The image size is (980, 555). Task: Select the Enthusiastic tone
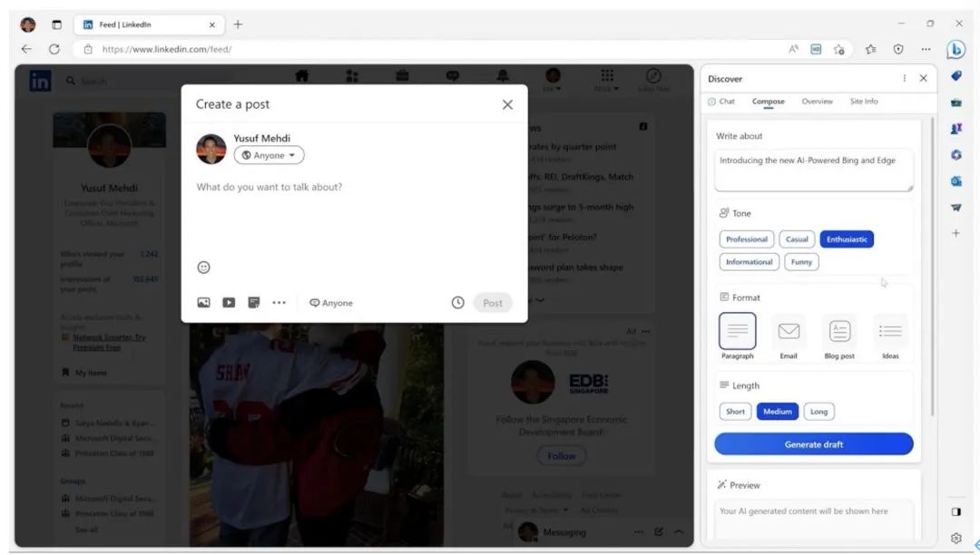coord(847,239)
